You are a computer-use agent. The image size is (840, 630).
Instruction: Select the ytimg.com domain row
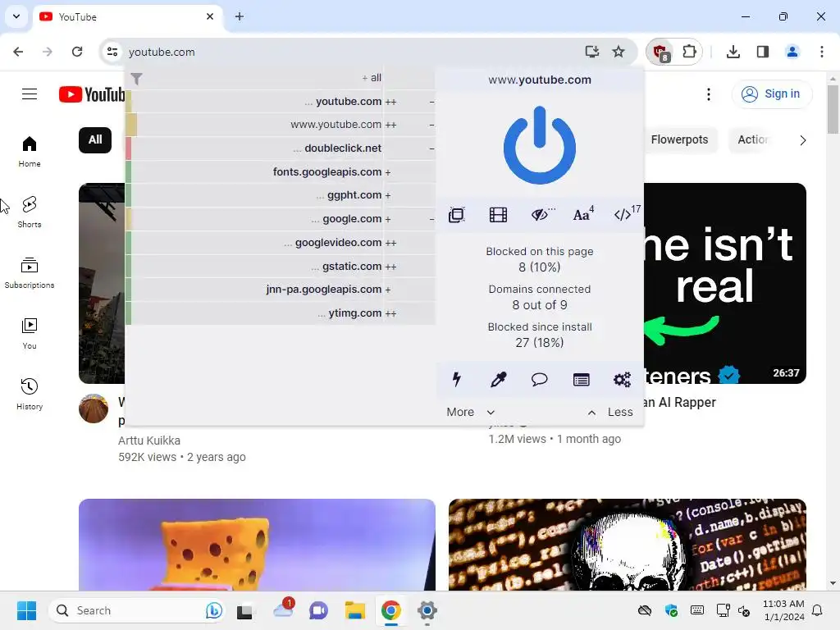coord(281,313)
